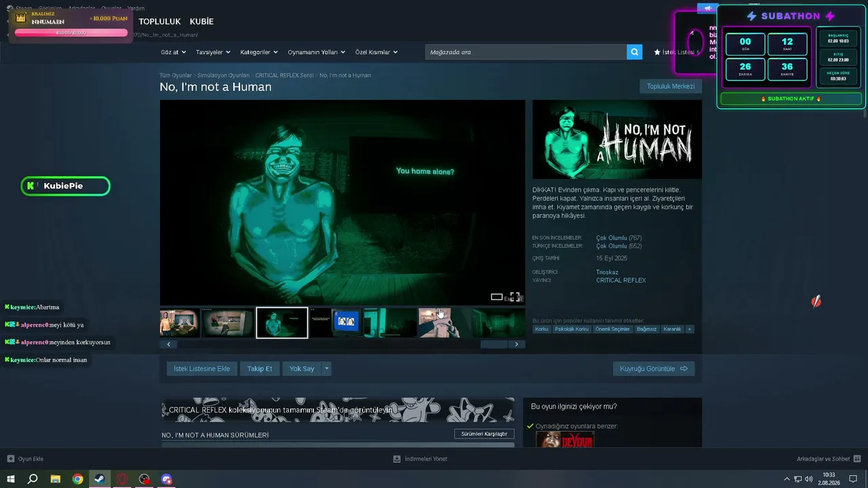Open the Windows Start menu
868x488 pixels.
pos(11,479)
